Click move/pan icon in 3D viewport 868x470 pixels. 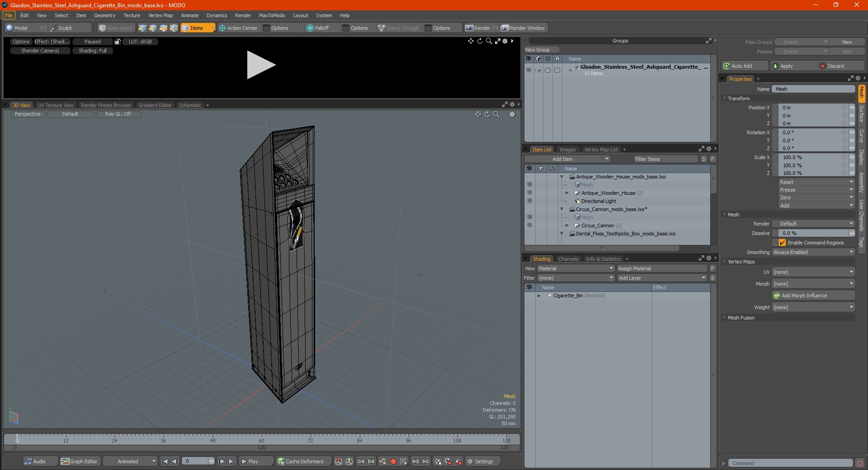(x=478, y=114)
